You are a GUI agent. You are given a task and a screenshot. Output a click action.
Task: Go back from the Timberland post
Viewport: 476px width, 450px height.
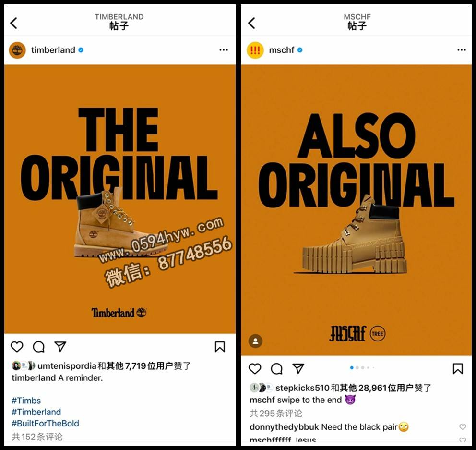13,23
